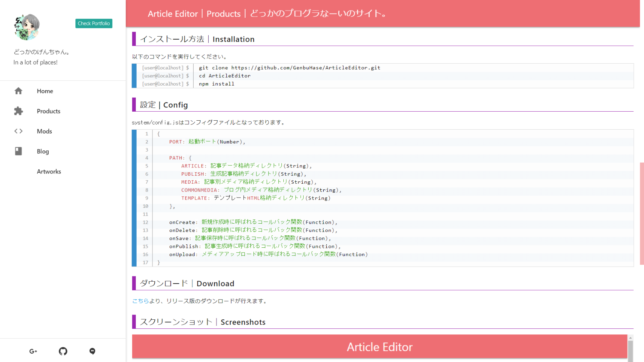Open Artworks in the sidebar menu
Viewport: 644px width, 362px height.
click(49, 172)
